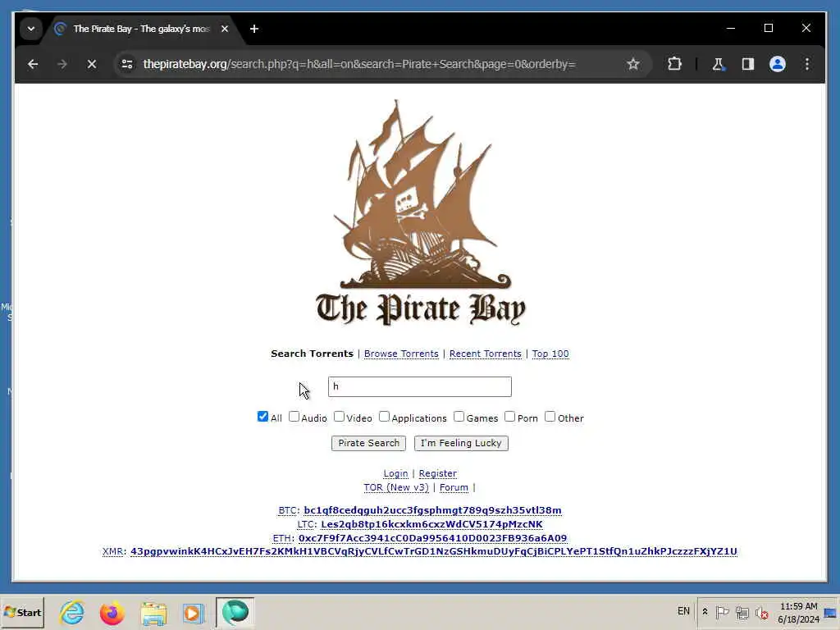840x630 pixels.
Task: View site information icon in address bar
Action: coord(127,64)
